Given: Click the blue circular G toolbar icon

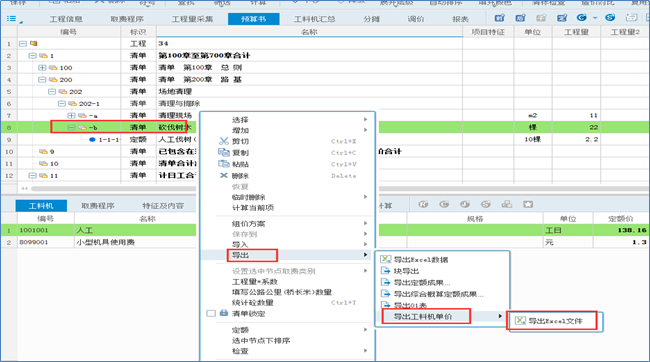Looking at the screenshot, I should 582,17.
